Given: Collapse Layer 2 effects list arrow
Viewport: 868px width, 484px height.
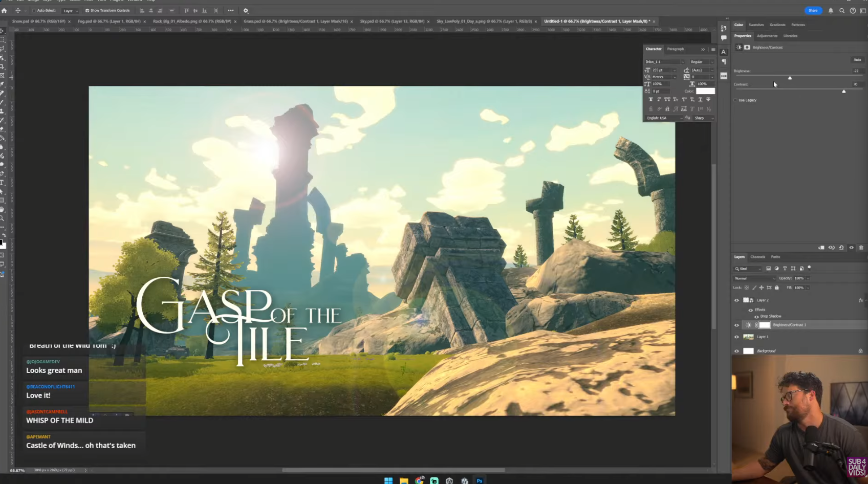Looking at the screenshot, I should [865, 300].
